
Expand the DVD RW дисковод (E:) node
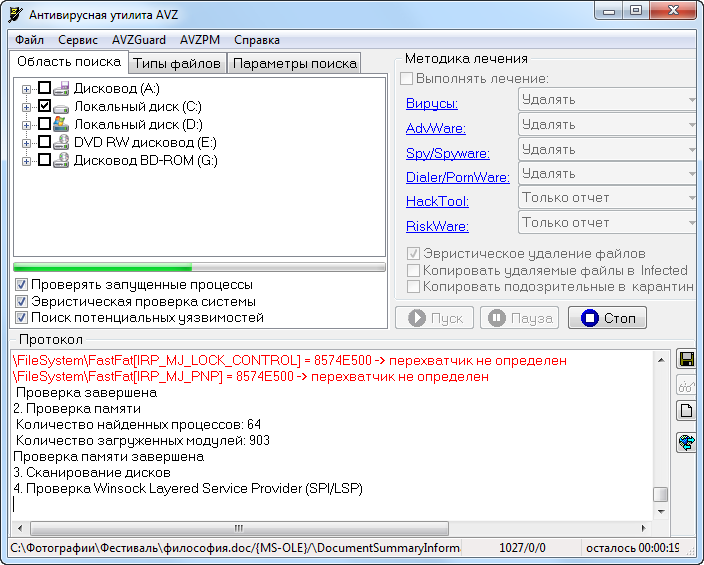tap(26, 143)
